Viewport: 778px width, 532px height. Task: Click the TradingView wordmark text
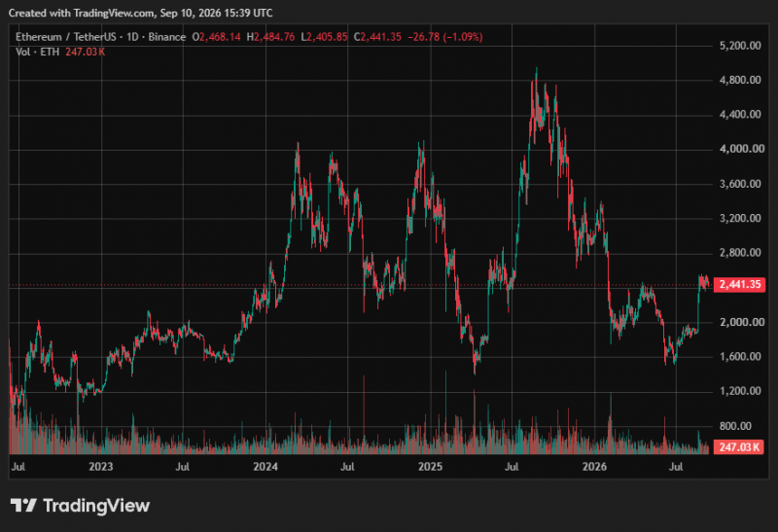96,505
